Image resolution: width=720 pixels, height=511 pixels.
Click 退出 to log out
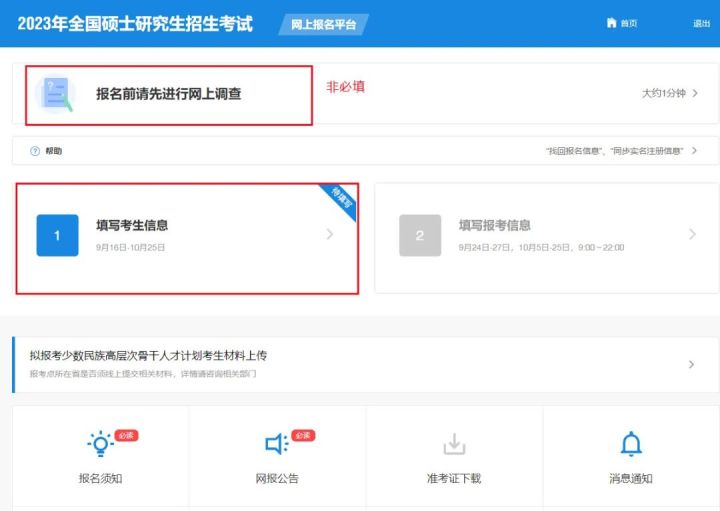[701, 23]
